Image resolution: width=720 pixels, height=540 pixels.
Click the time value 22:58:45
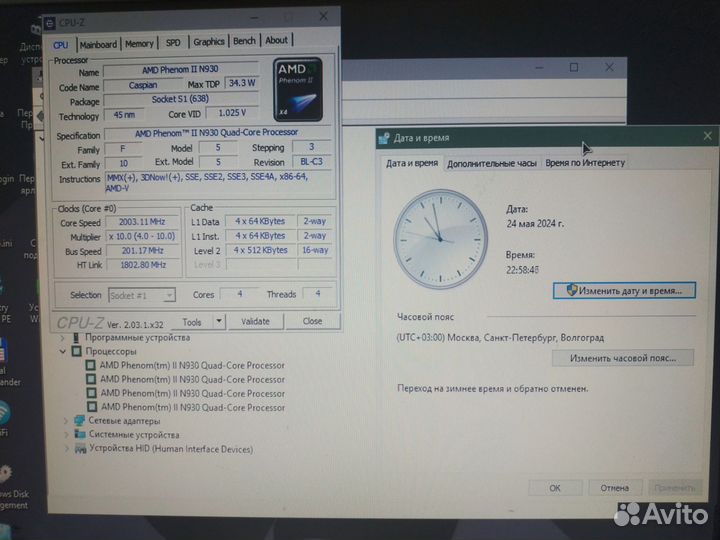coord(522,270)
